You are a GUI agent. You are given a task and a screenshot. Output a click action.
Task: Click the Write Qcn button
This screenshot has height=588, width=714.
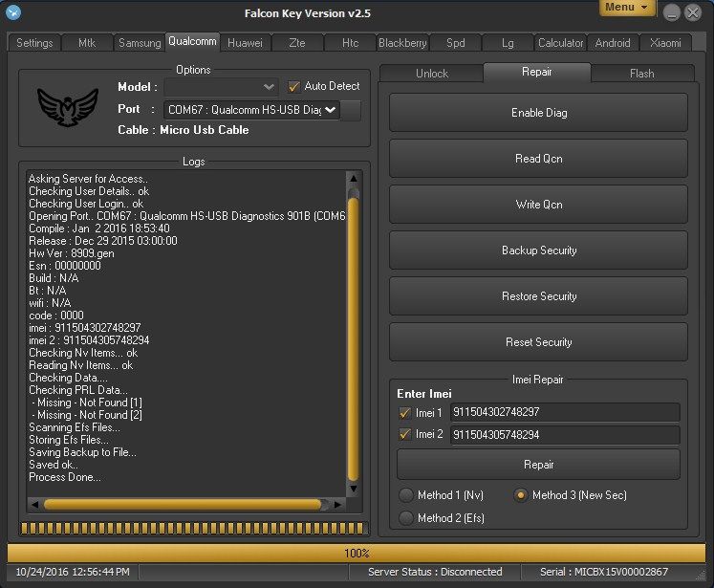(x=539, y=205)
